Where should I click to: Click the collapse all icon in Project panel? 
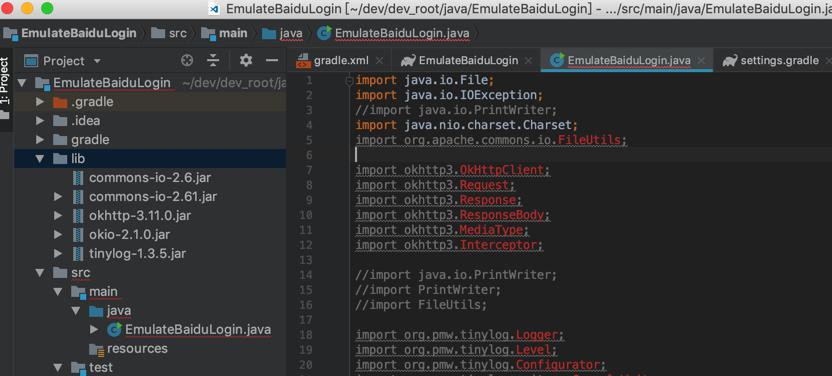coord(213,60)
